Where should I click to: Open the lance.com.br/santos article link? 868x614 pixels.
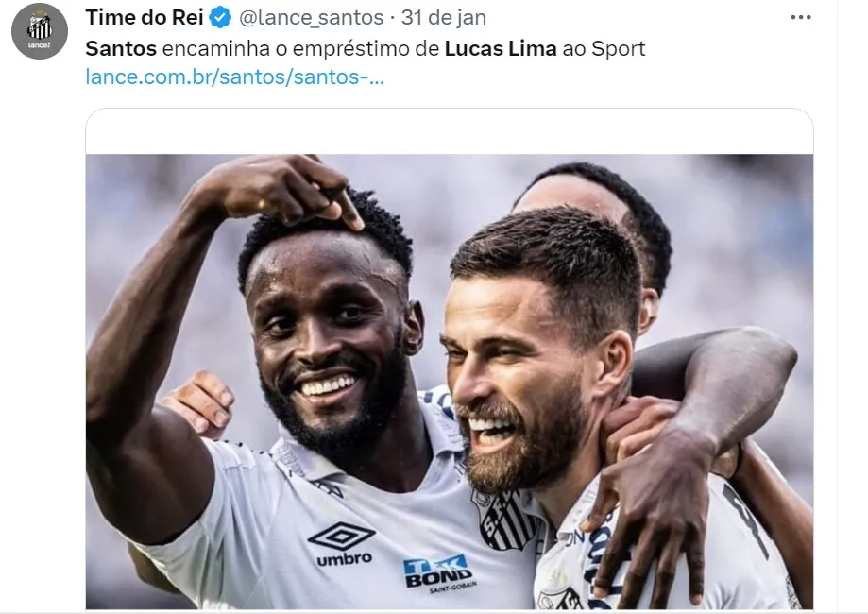click(235, 77)
